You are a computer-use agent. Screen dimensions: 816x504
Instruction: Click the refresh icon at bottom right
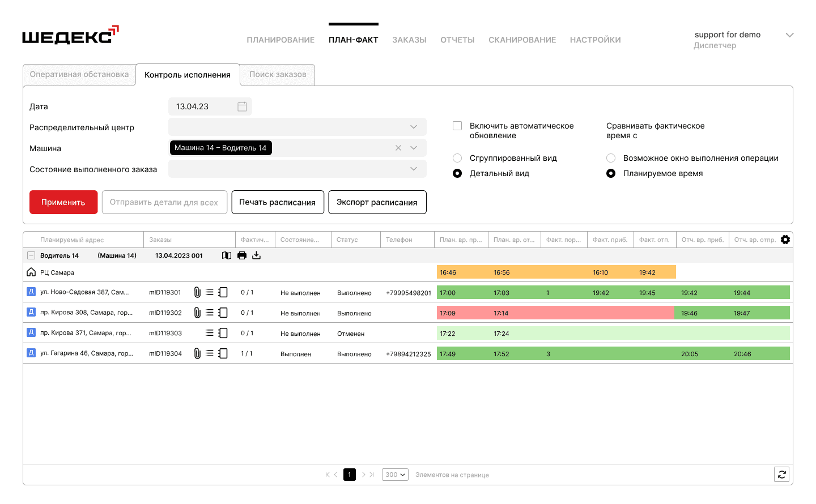click(782, 475)
